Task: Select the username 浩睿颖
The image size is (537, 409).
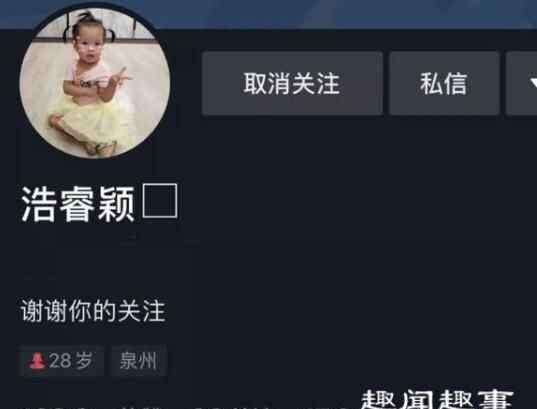Action: point(78,204)
